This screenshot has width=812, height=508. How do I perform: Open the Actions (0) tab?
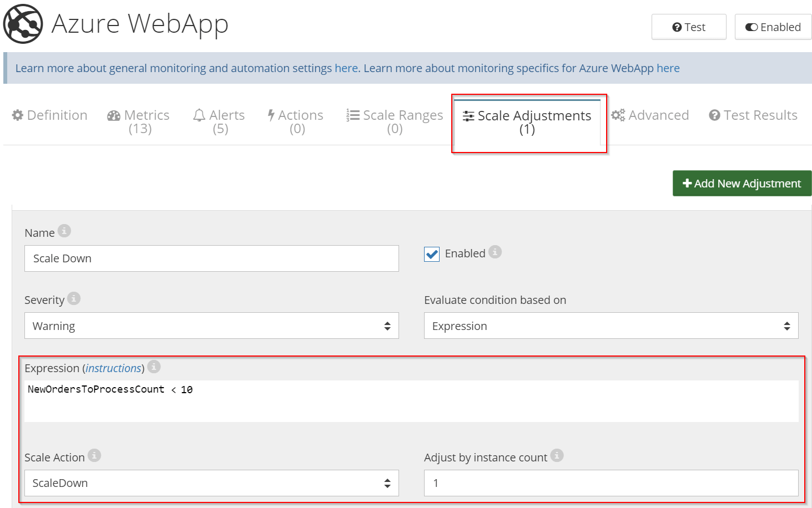click(296, 121)
